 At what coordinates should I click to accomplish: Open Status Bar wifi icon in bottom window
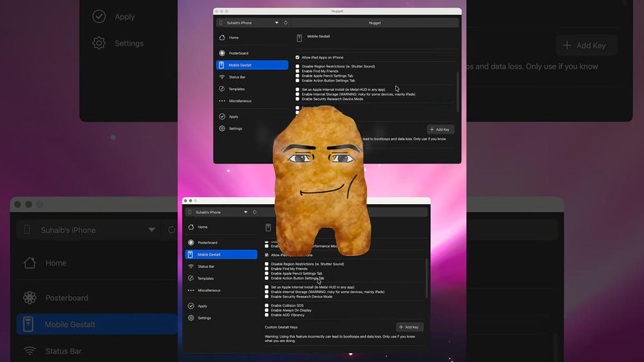click(x=191, y=266)
